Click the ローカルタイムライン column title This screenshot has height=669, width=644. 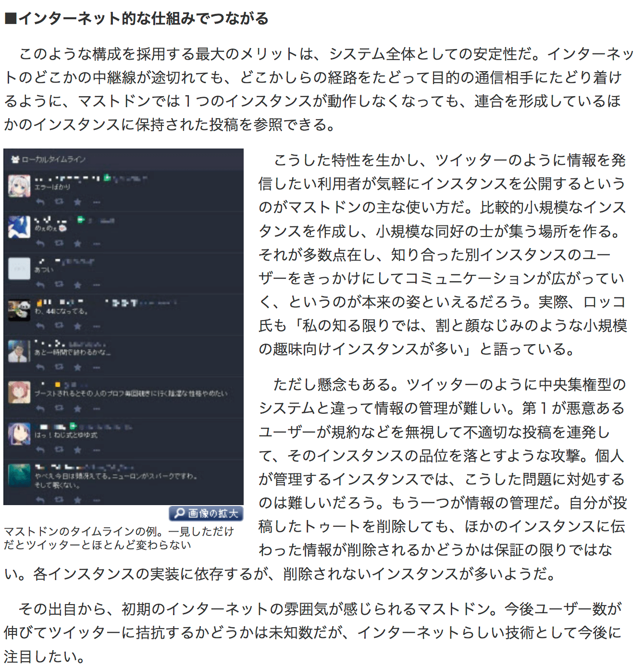(x=53, y=159)
